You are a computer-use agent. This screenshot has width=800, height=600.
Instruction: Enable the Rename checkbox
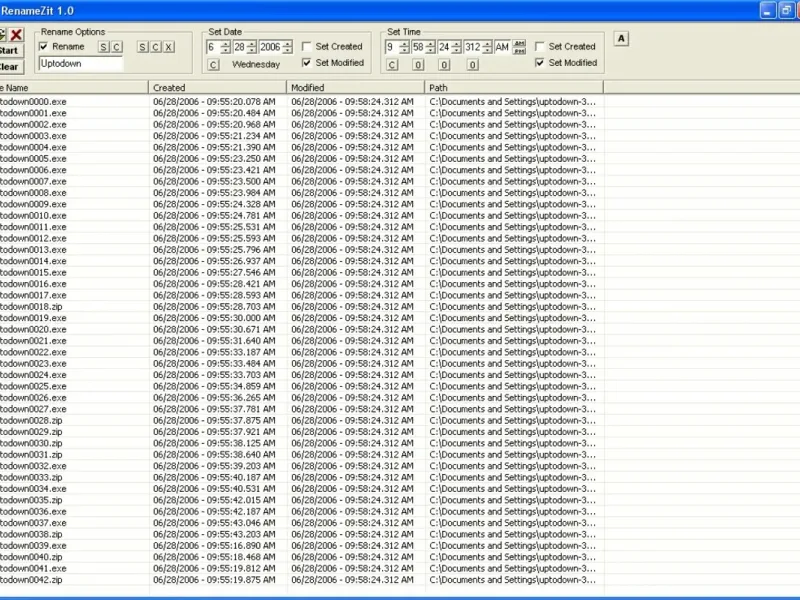coord(44,46)
